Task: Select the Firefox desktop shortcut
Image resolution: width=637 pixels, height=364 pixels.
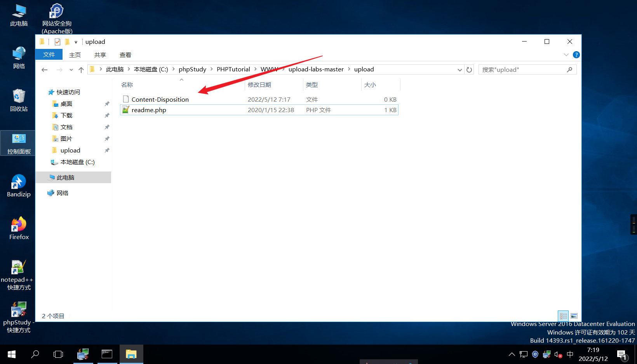Action: (19, 229)
